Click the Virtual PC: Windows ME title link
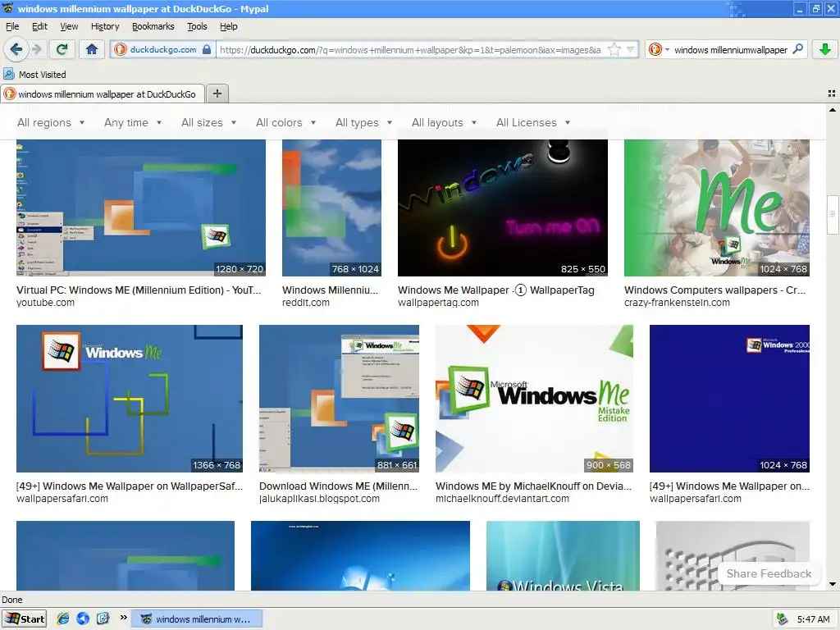 pos(139,290)
